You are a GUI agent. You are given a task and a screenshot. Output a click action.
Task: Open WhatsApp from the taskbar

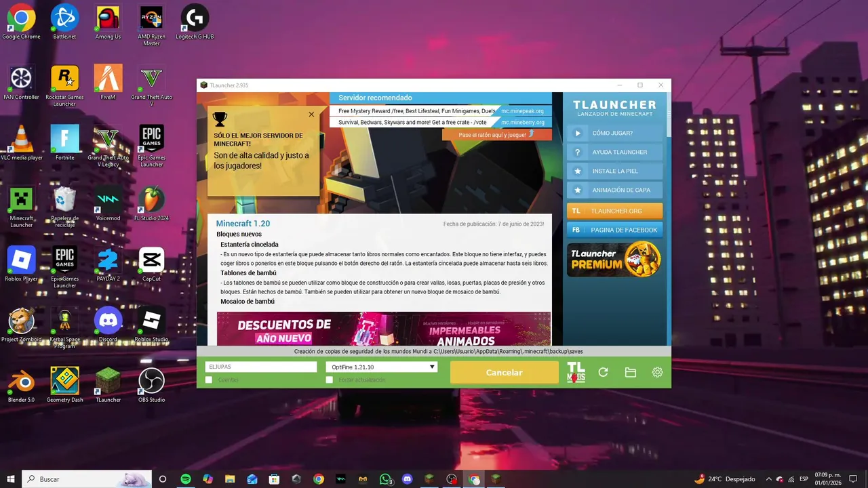pyautogui.click(x=386, y=479)
